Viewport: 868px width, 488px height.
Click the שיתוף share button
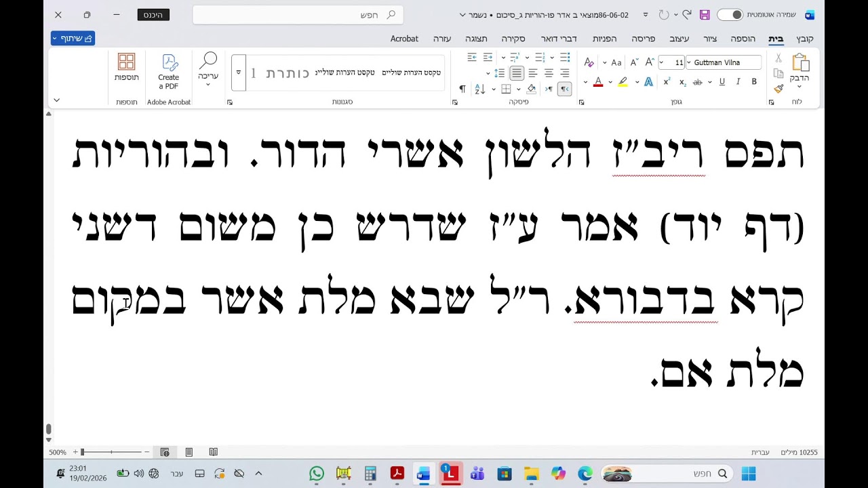[73, 39]
